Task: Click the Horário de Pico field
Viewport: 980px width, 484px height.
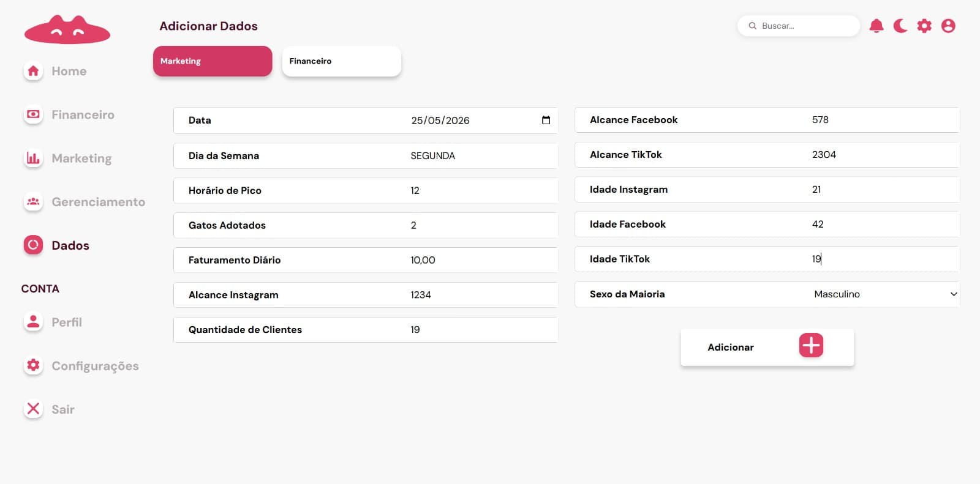Action: (366, 190)
